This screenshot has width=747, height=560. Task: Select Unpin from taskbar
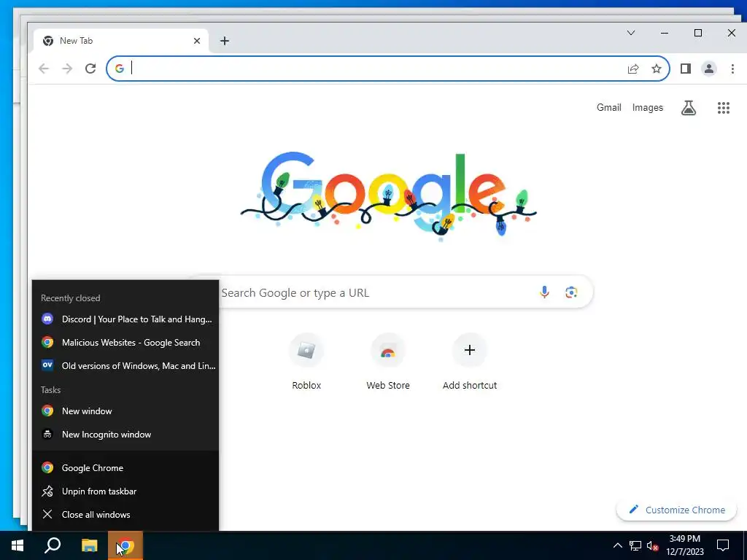click(125, 491)
